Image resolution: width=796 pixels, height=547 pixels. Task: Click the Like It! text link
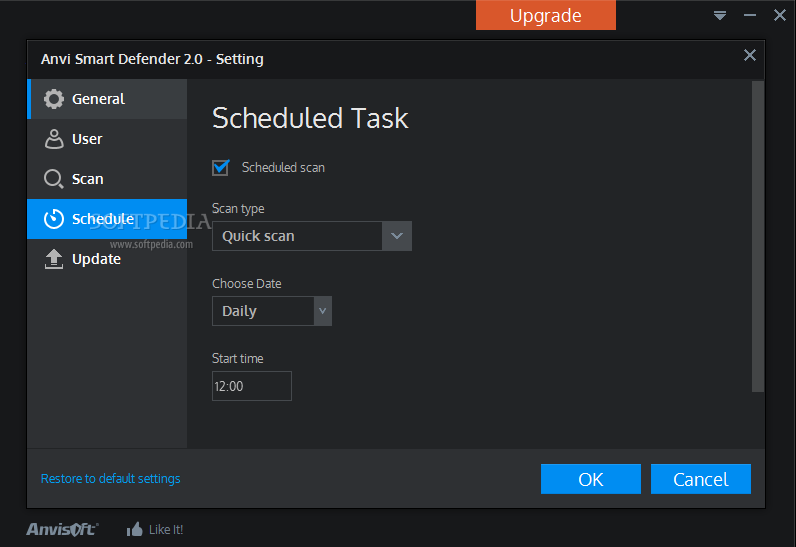click(165, 530)
